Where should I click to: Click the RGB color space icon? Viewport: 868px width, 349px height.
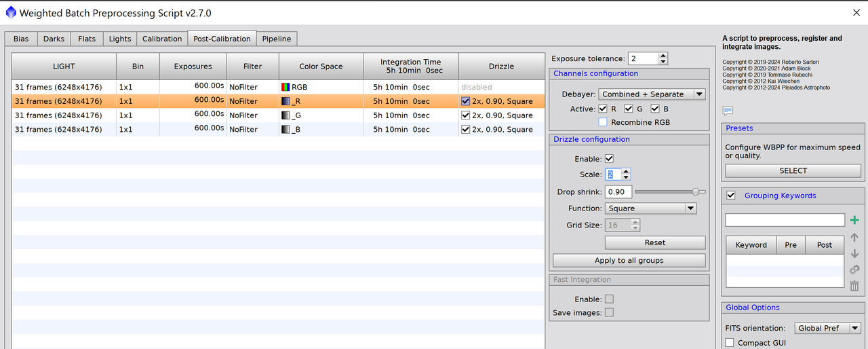[285, 87]
